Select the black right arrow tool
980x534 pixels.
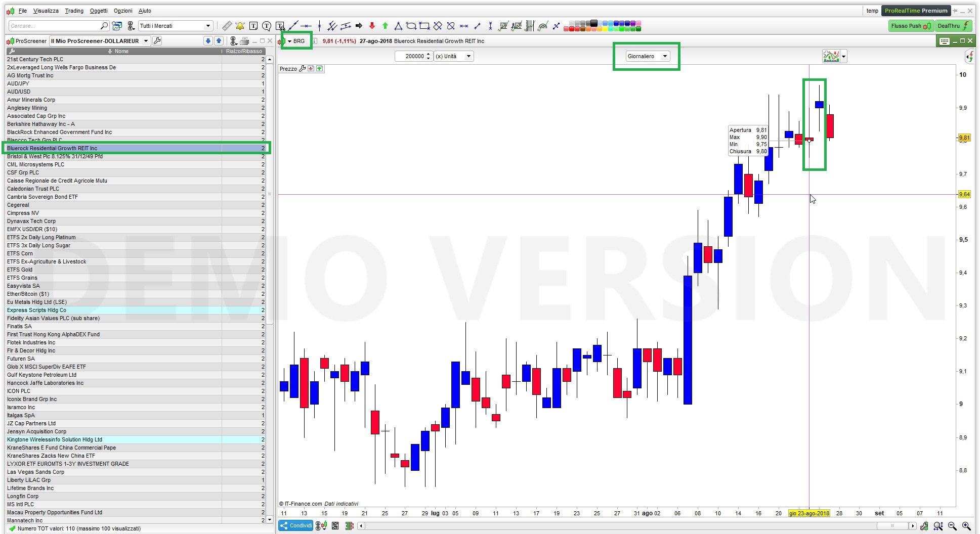359,26
